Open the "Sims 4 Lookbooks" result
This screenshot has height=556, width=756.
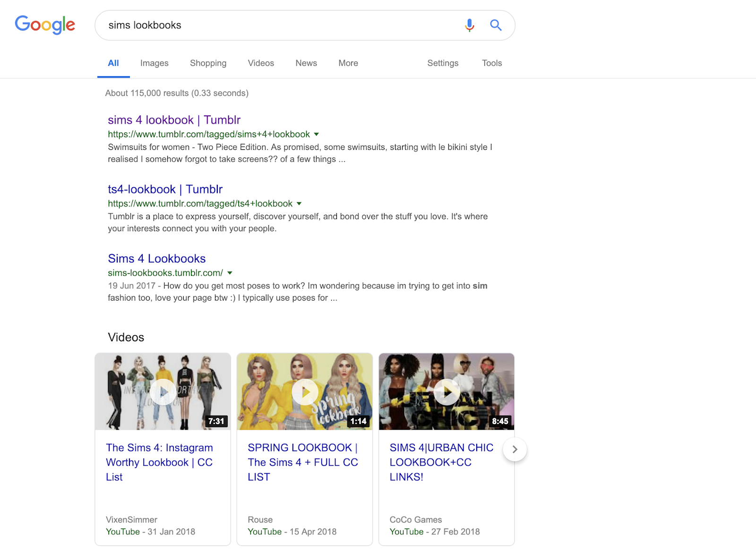(x=157, y=259)
